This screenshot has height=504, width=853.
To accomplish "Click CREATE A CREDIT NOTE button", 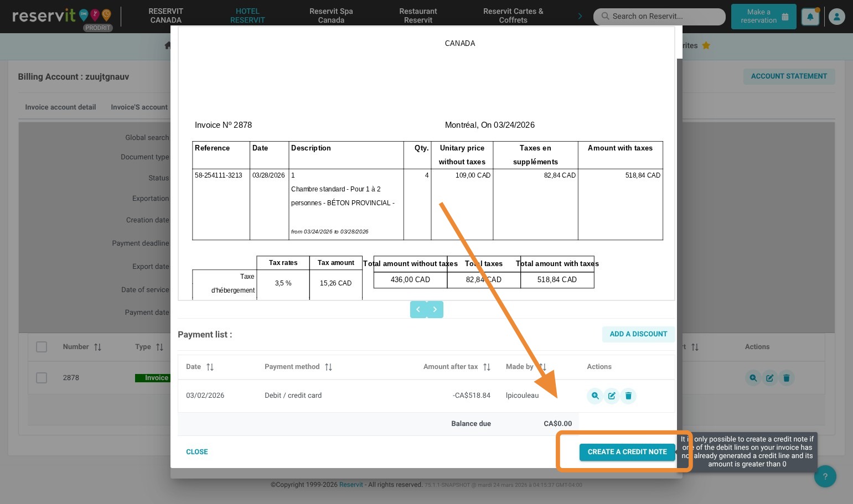I will click(627, 452).
